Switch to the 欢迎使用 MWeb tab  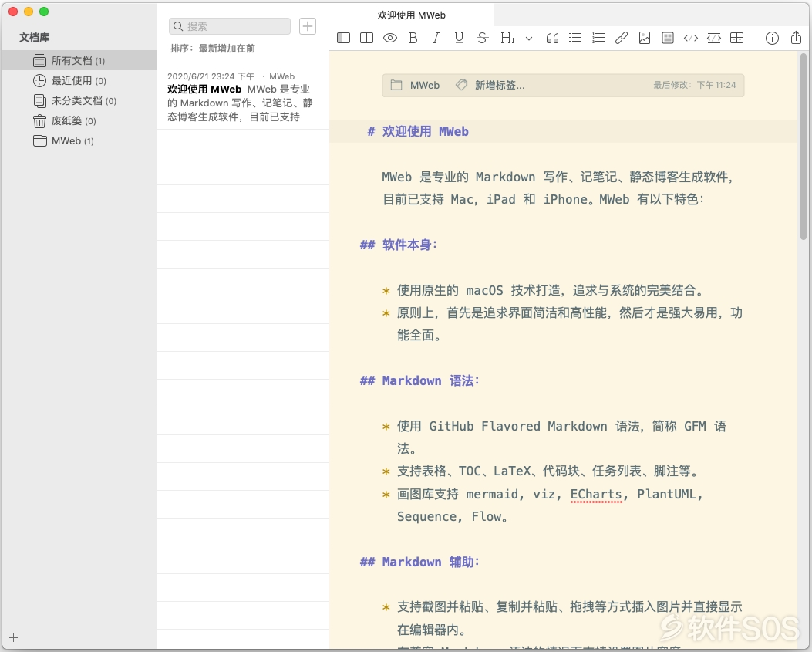click(412, 15)
